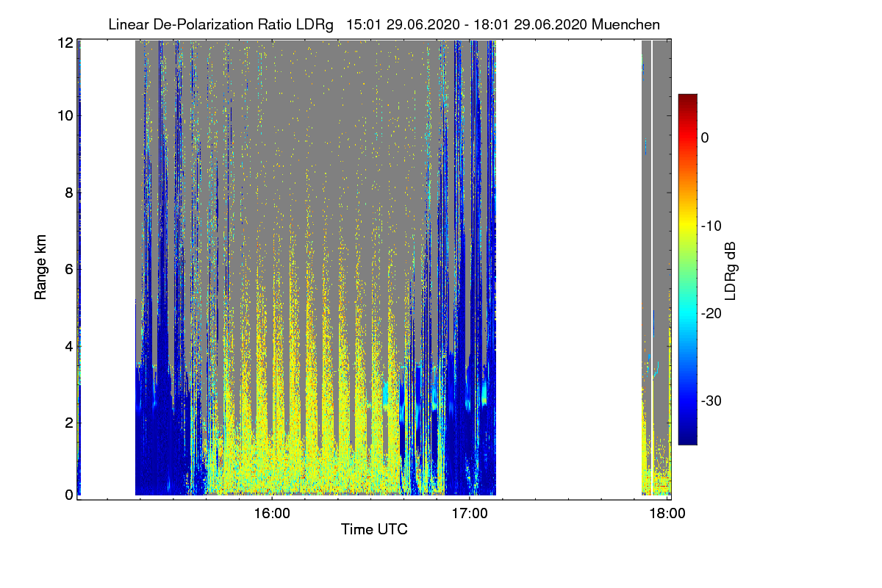Click the '-20' colorbar tick label
The width and height of the screenshot is (882, 588).
[711, 313]
